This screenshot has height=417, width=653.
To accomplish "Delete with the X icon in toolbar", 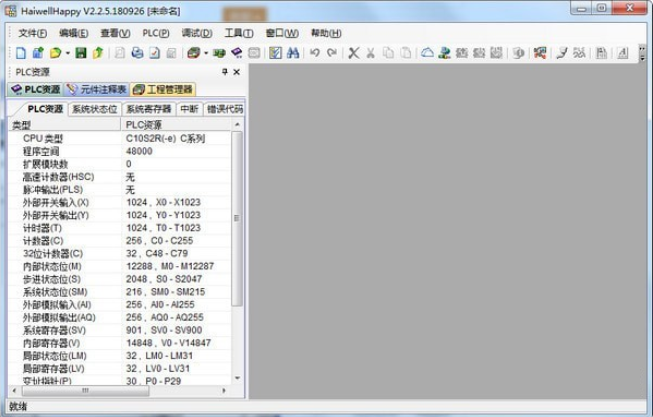I will (x=354, y=53).
